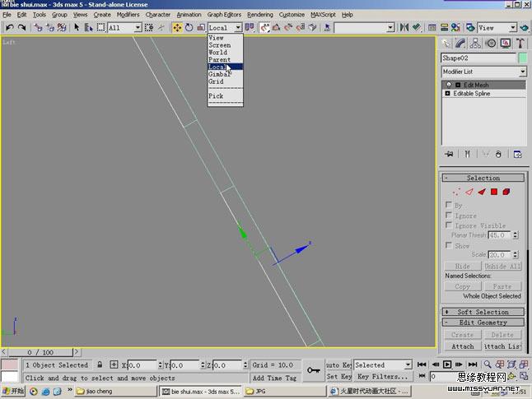
Task: Click the Quick Render teapot icon
Action: click(x=525, y=27)
